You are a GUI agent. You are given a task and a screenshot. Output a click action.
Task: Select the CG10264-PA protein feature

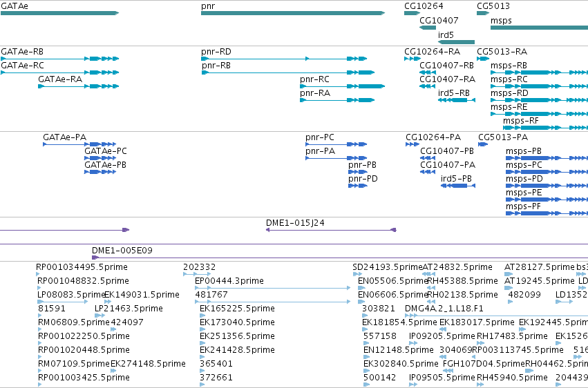(412, 144)
